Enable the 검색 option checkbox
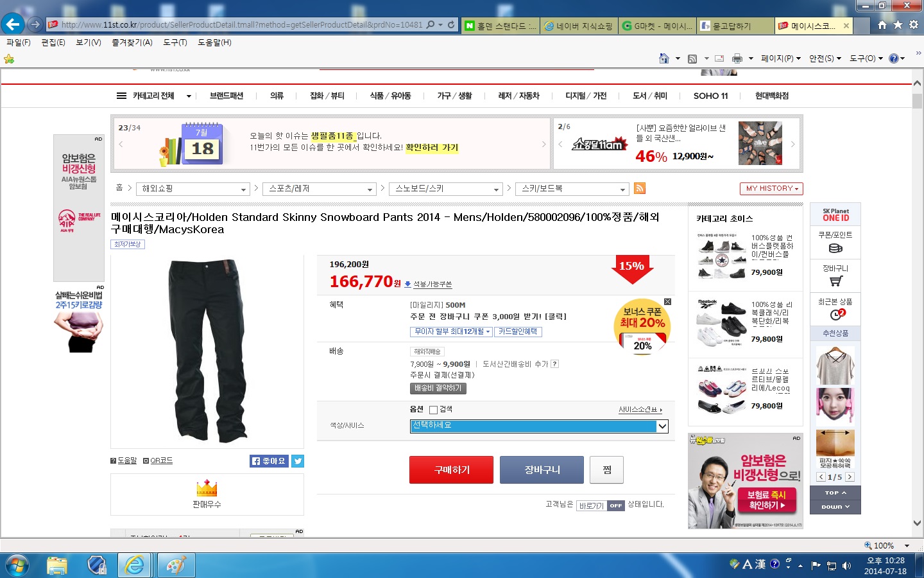The height and width of the screenshot is (578, 924). click(x=433, y=410)
